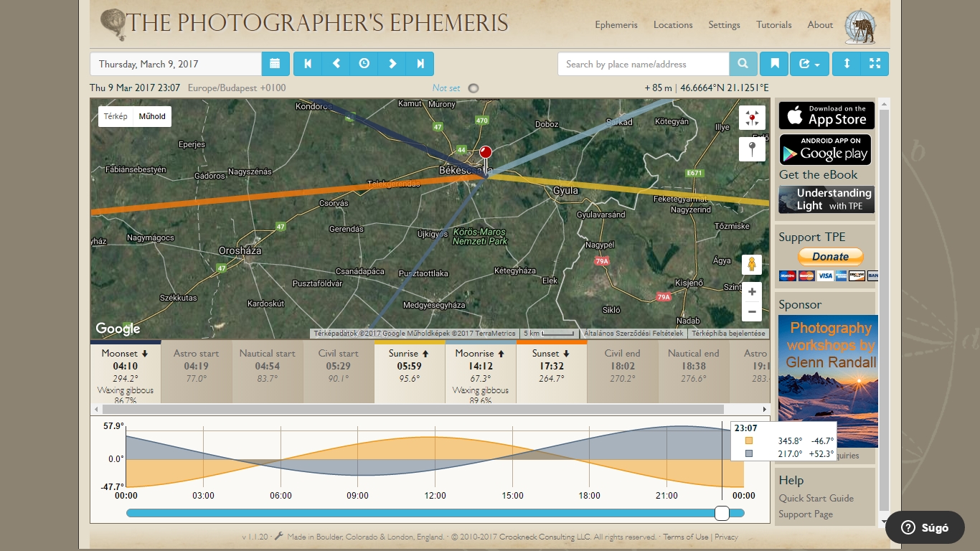Select the Moonset 04:10 event
This screenshot has height=551, width=980.
tap(126, 372)
